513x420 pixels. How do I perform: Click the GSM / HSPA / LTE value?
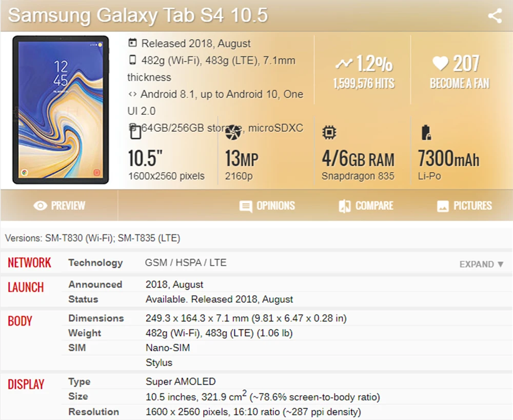pos(186,263)
